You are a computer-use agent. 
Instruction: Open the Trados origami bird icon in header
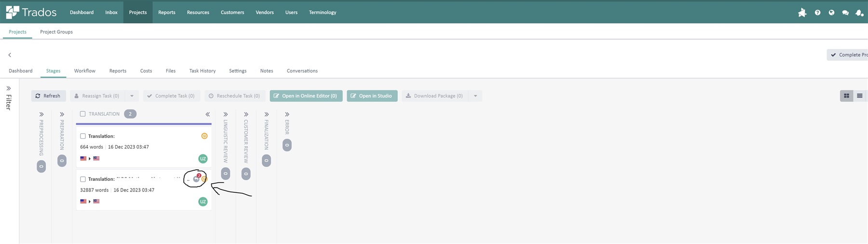[802, 13]
